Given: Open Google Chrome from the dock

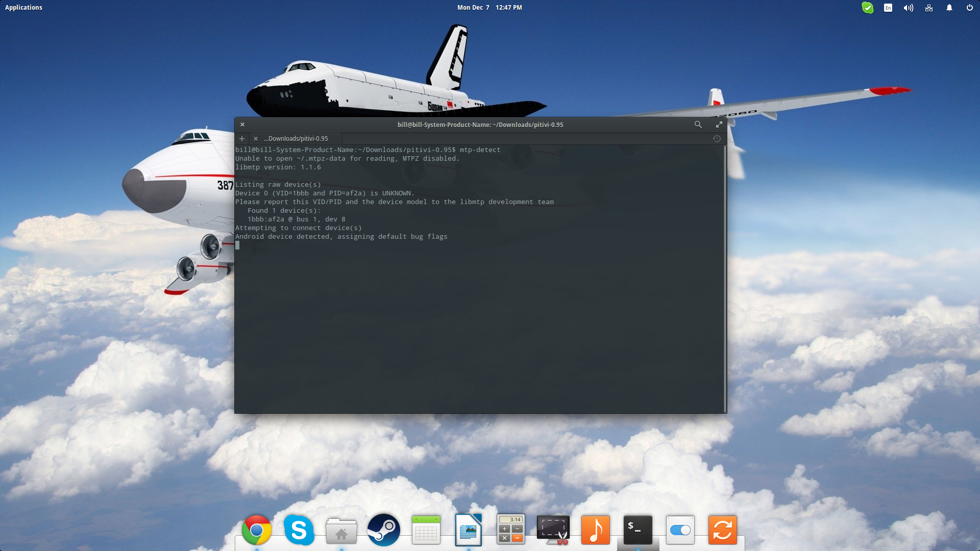Looking at the screenshot, I should (256, 530).
